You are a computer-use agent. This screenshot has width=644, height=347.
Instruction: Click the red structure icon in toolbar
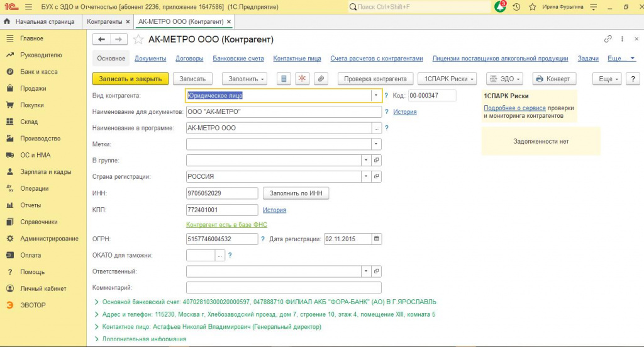303,79
